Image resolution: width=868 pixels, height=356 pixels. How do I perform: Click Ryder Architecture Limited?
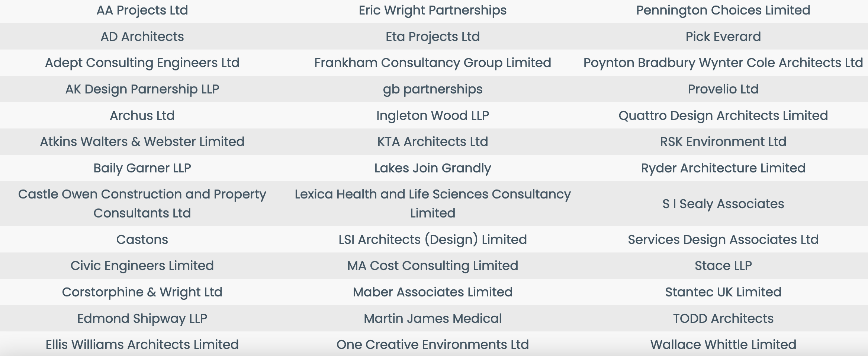pyautogui.click(x=723, y=168)
